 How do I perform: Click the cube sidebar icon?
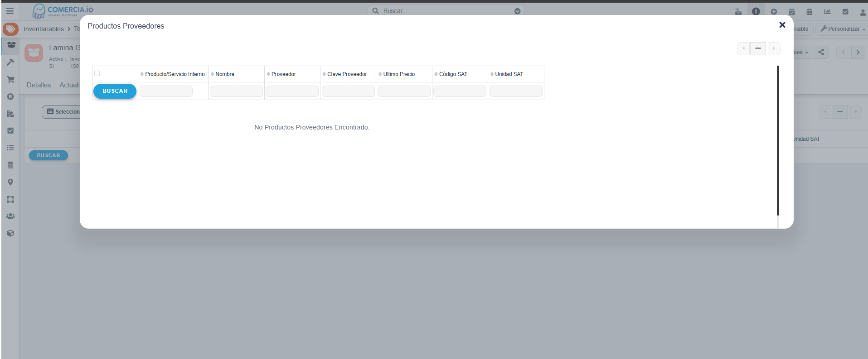tap(10, 233)
